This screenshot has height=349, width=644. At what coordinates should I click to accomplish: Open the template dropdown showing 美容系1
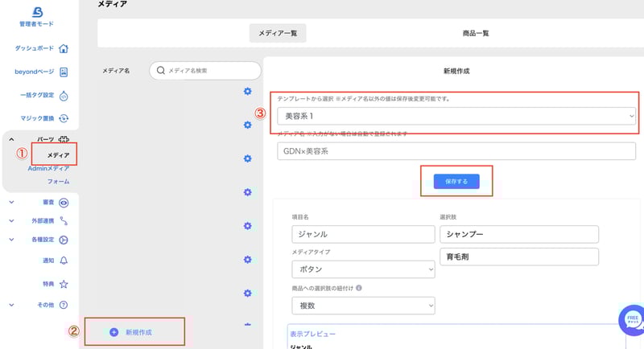(456, 117)
